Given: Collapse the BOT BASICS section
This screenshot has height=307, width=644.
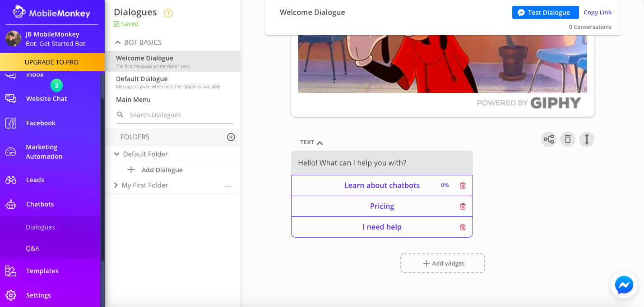Looking at the screenshot, I should pyautogui.click(x=117, y=42).
